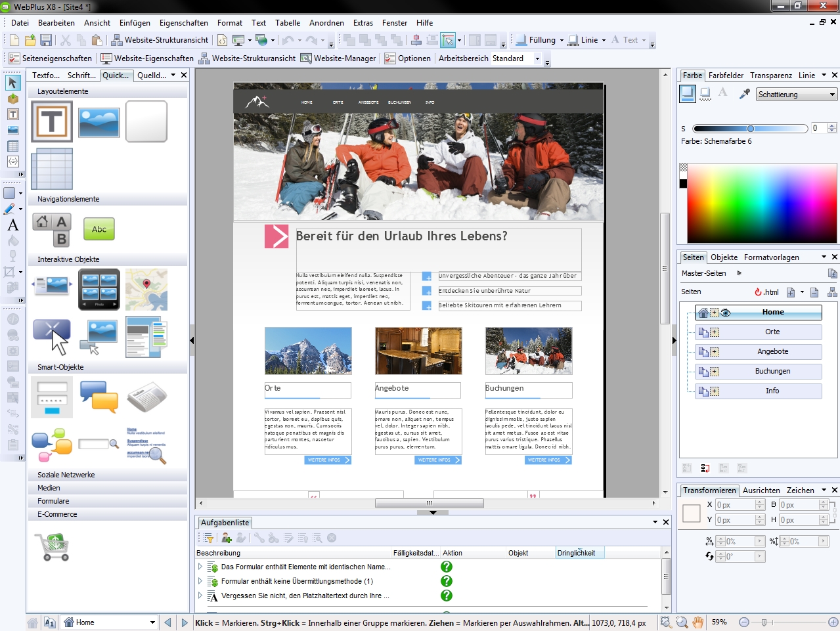The height and width of the screenshot is (631, 840).
Task: Select the Tabelle tool in the left toolbar
Action: point(12,145)
